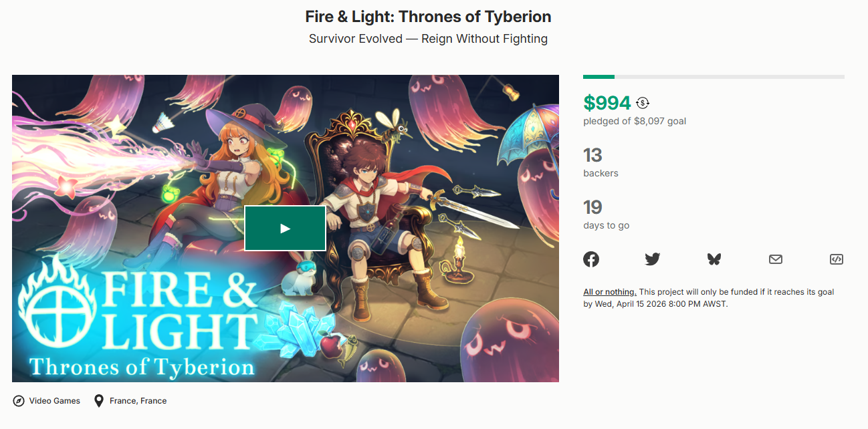Play the Fire & Light campaign video
868x429 pixels.
pyautogui.click(x=285, y=229)
